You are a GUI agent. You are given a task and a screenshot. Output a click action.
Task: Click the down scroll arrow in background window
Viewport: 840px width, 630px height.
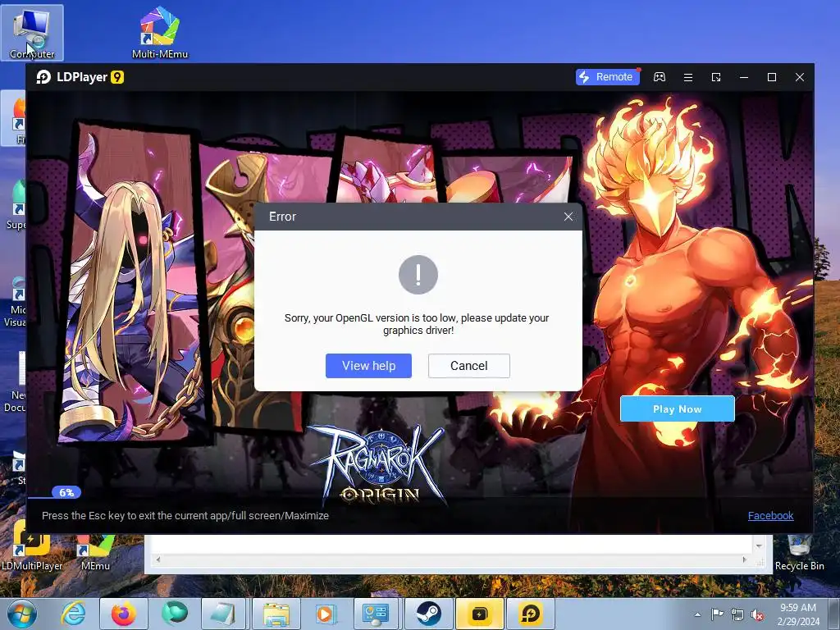pyautogui.click(x=759, y=546)
